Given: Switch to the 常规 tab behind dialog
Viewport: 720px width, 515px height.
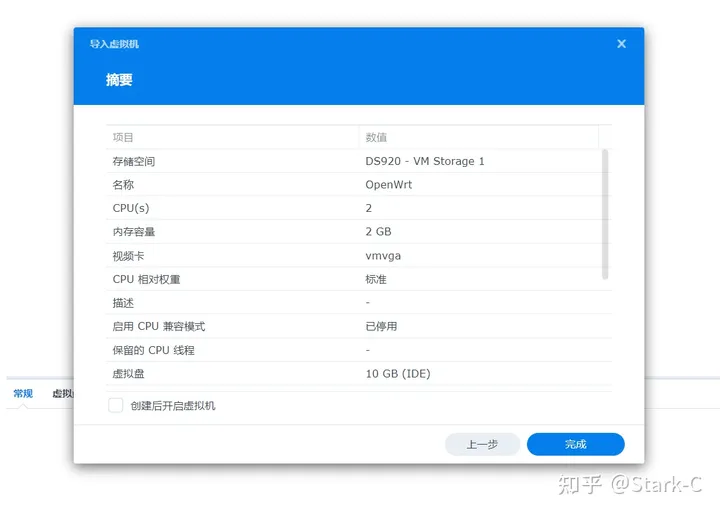Looking at the screenshot, I should 23,393.
